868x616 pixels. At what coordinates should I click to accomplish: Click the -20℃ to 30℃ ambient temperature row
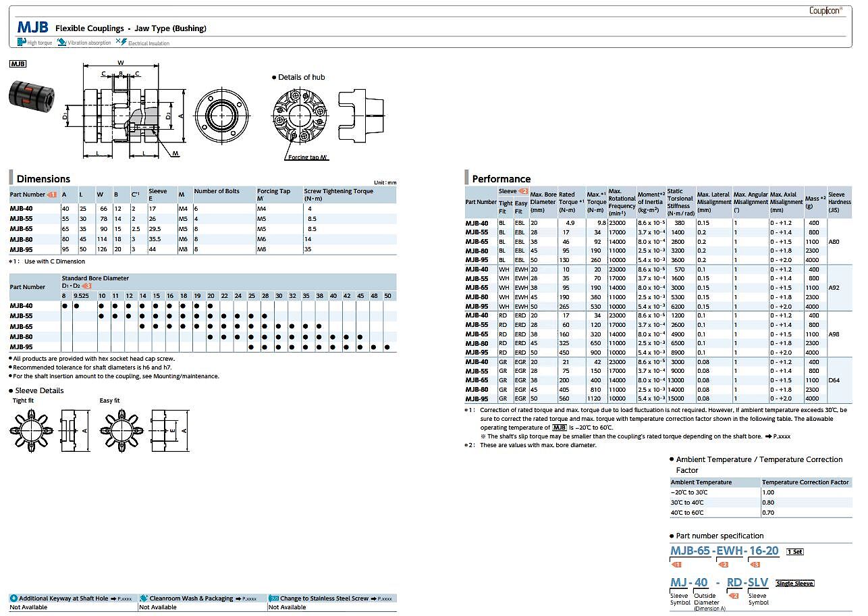pos(761,492)
